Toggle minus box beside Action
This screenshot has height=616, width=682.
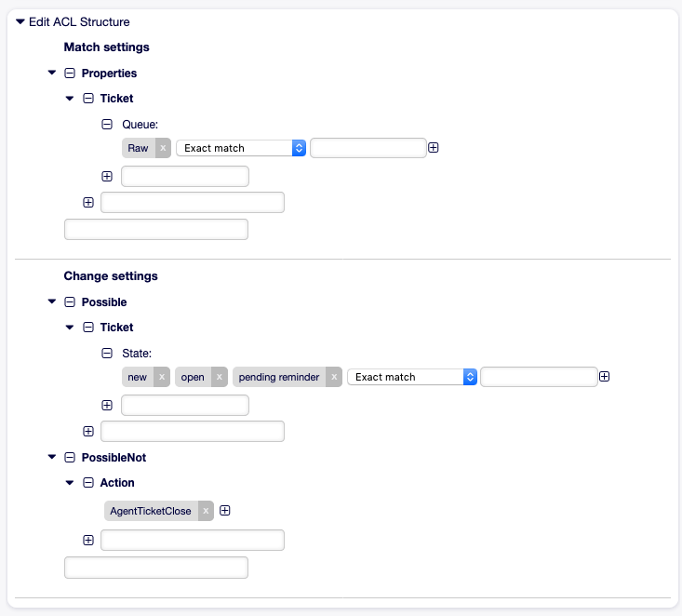(x=88, y=483)
